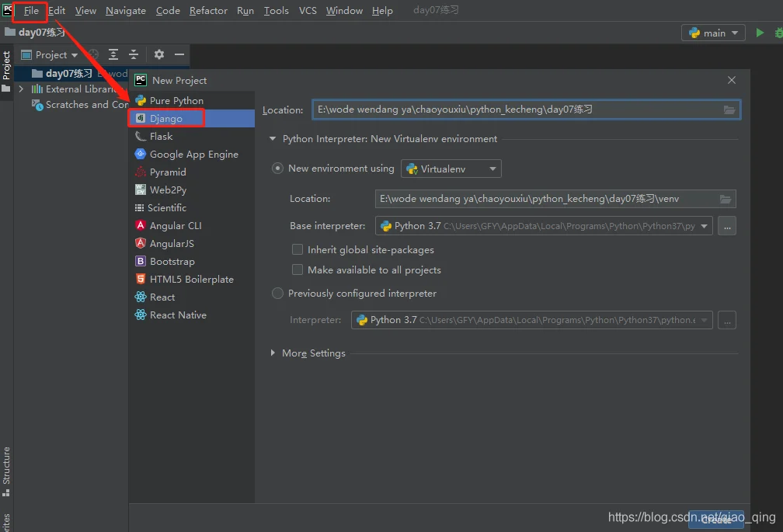
Task: Enable Make available to all projects
Action: coord(298,270)
